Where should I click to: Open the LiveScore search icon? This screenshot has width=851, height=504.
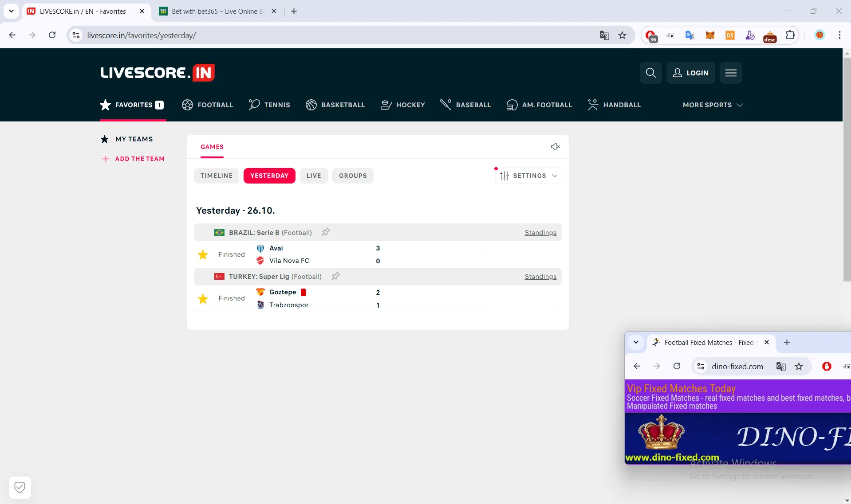(650, 73)
